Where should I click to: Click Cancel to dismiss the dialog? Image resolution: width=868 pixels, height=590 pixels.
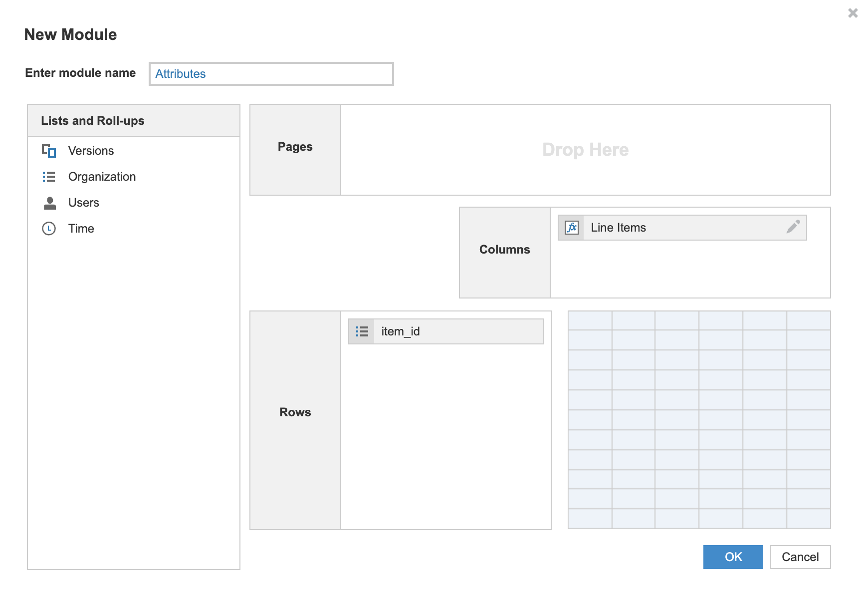point(800,557)
